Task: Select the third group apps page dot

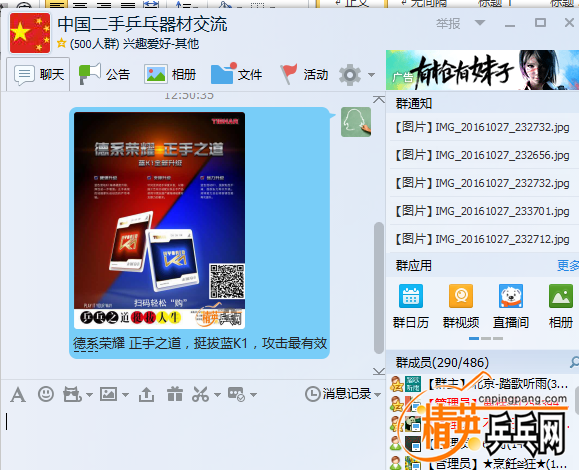Action: pos(498,339)
